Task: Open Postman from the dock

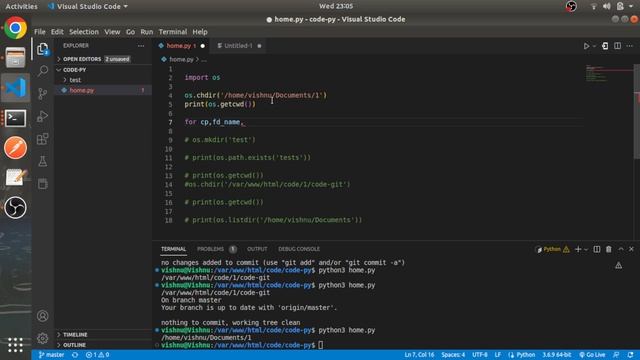Action: point(16,148)
